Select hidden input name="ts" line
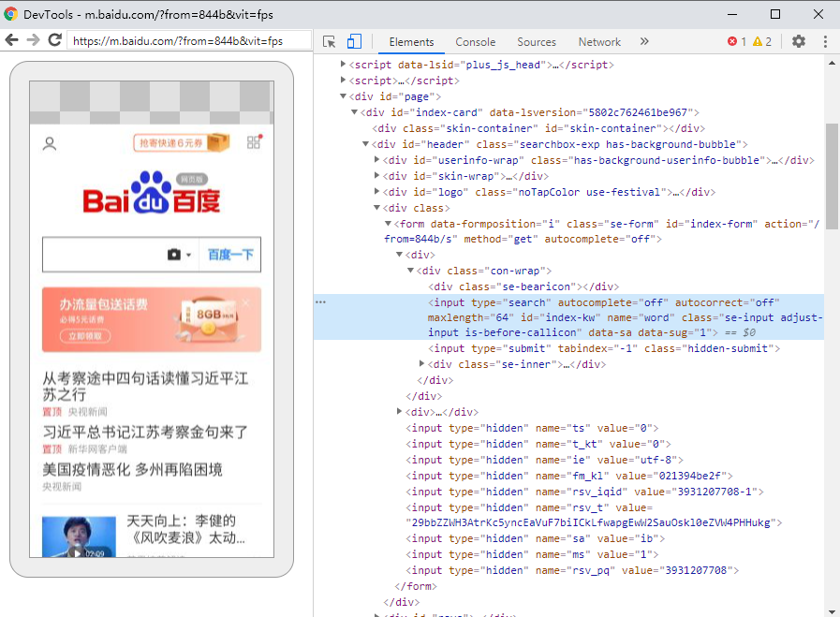This screenshot has width=840, height=617. tap(532, 428)
